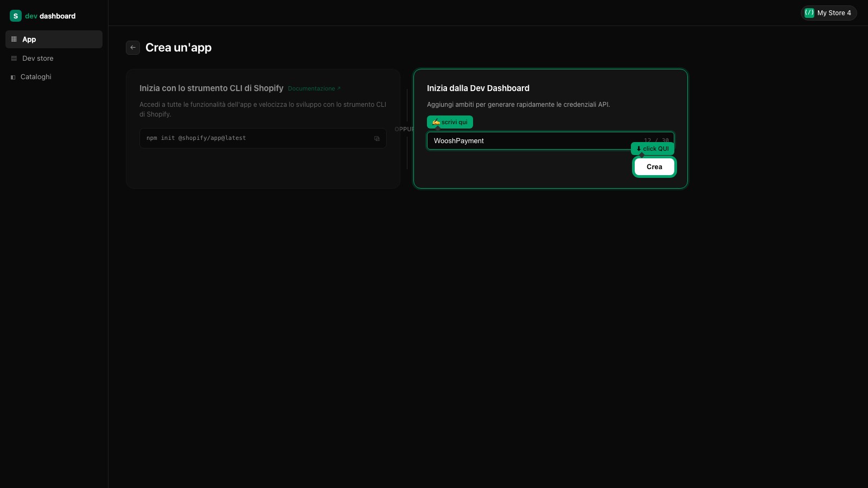Open Cataloghi in the sidebar
Viewport: 868px width, 488px height.
(54, 77)
